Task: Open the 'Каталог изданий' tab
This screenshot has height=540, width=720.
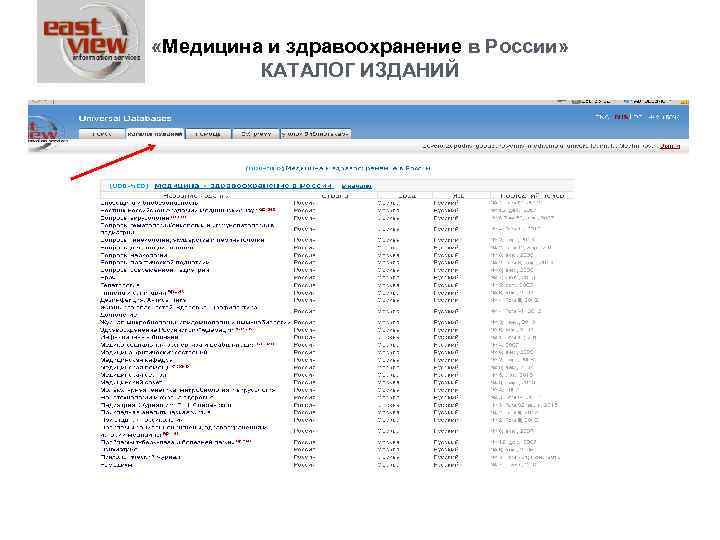Action: 155,134
